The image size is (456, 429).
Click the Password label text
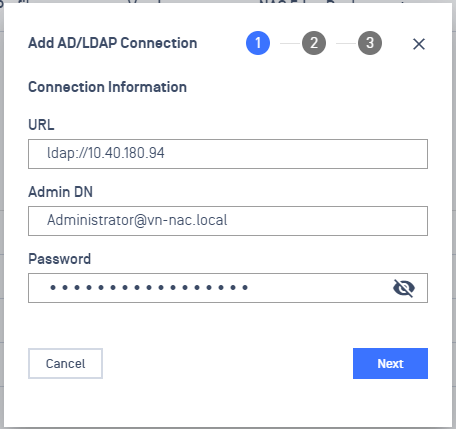click(x=59, y=259)
